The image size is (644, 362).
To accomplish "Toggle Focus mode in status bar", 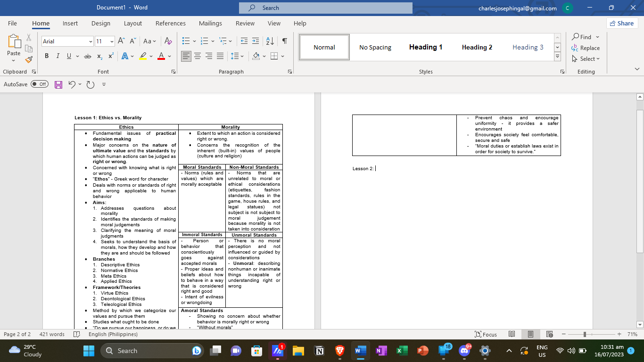I will pyautogui.click(x=486, y=334).
